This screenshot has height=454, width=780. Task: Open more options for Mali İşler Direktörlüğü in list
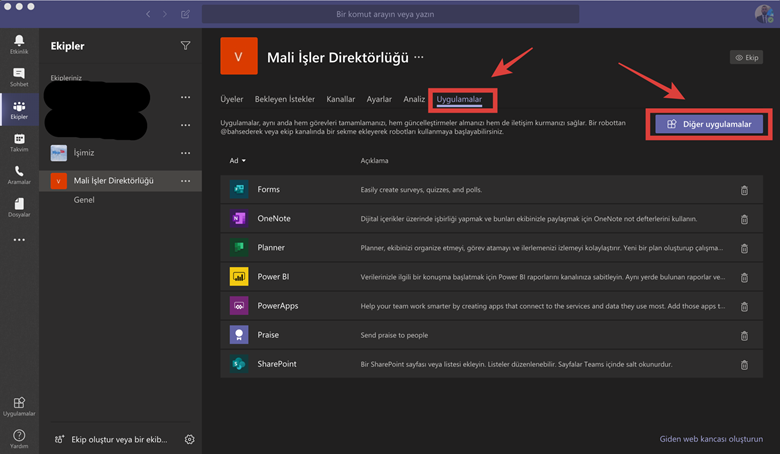click(186, 181)
